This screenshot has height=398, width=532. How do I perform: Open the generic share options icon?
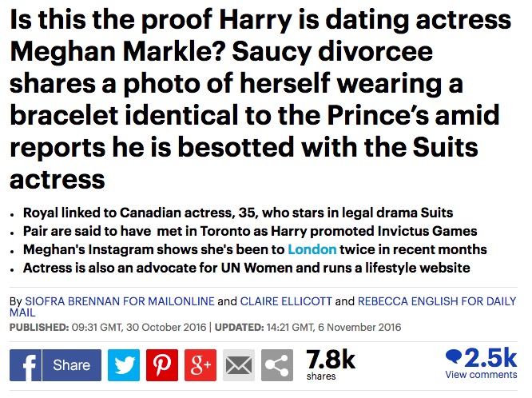click(277, 365)
